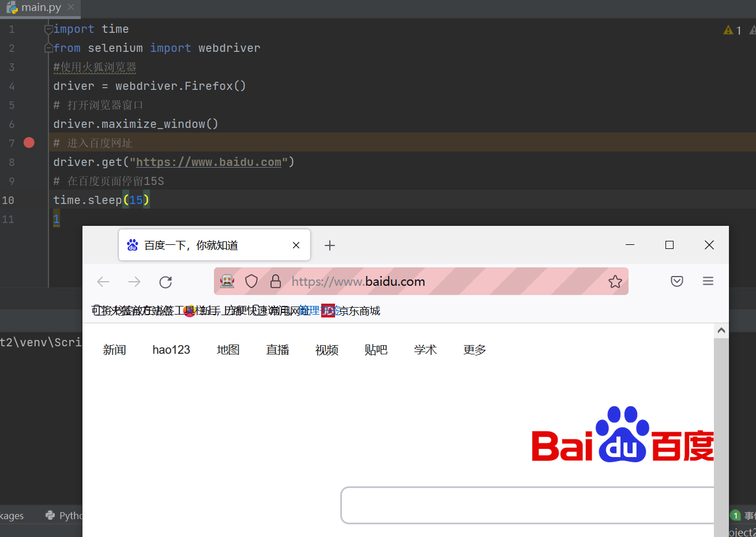Go back in Firefox

click(103, 282)
